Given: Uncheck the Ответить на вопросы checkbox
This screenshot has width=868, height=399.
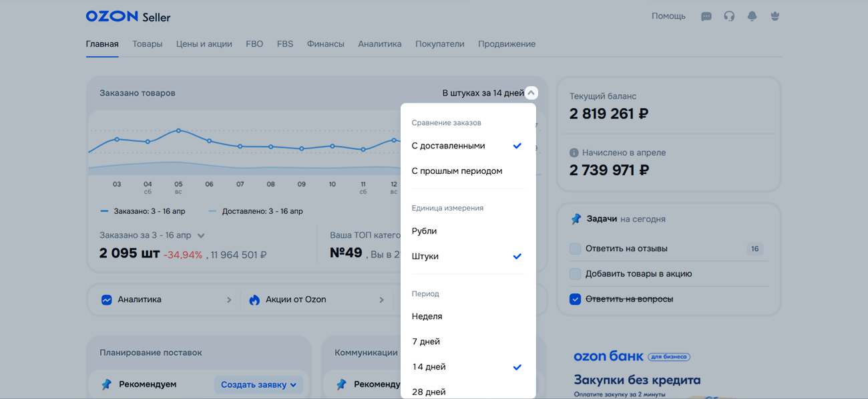Looking at the screenshot, I should point(575,299).
